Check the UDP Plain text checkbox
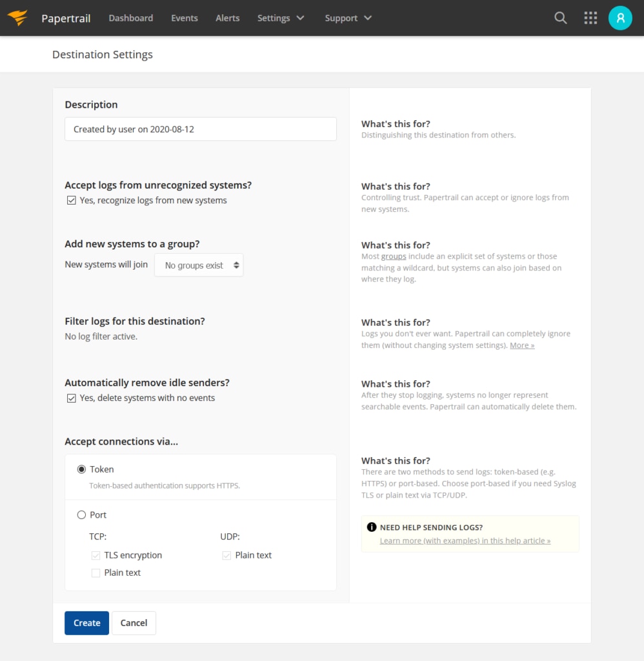 click(226, 555)
